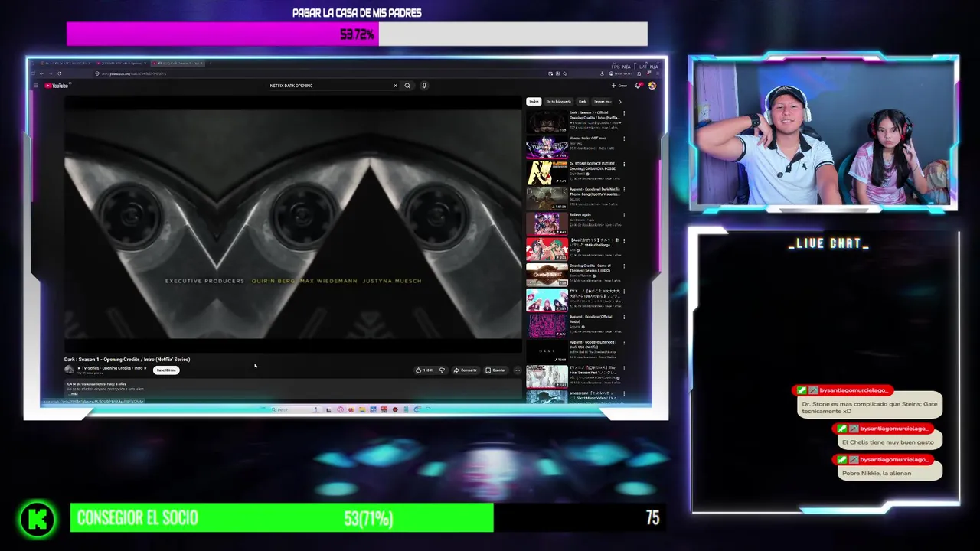Click the search magnifier button

point(407,86)
